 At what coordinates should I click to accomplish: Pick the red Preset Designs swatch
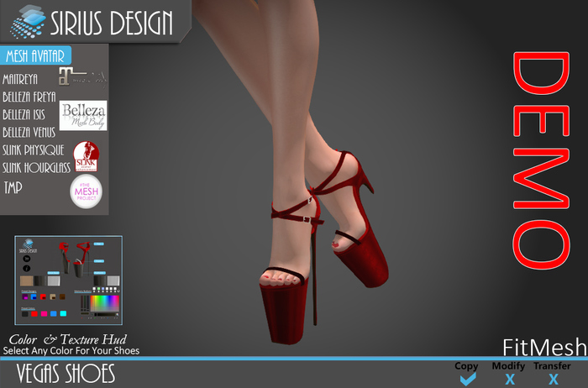(43, 297)
